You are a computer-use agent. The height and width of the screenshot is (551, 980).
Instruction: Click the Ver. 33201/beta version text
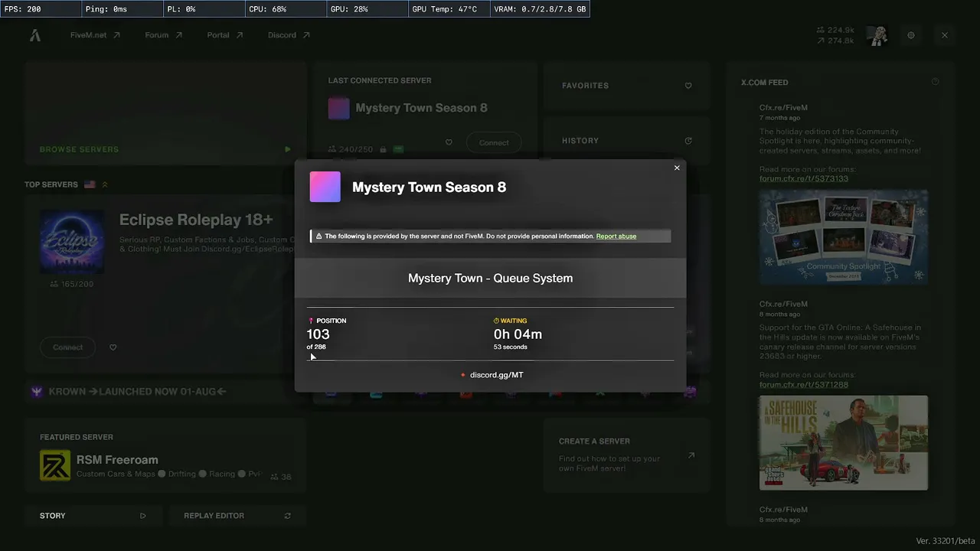click(946, 541)
